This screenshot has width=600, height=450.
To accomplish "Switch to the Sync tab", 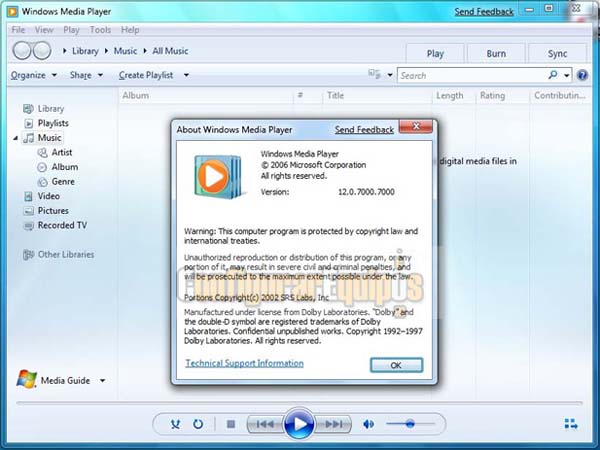I will 557,53.
